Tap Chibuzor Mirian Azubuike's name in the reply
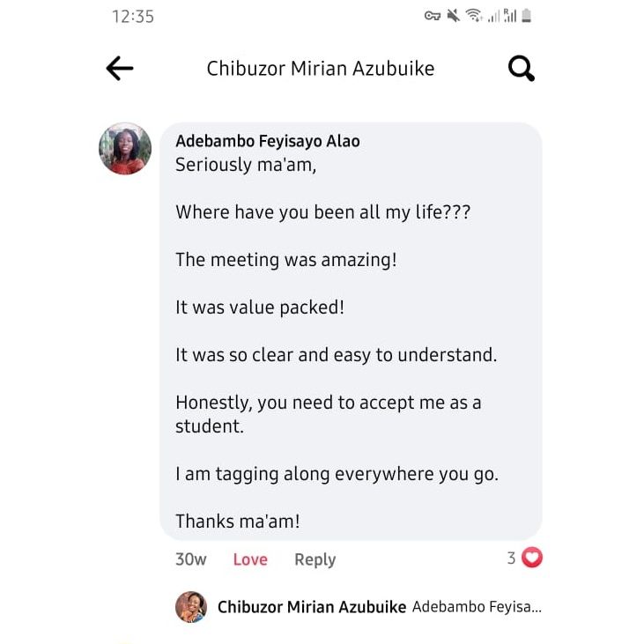This screenshot has width=644, height=644. pos(312,607)
